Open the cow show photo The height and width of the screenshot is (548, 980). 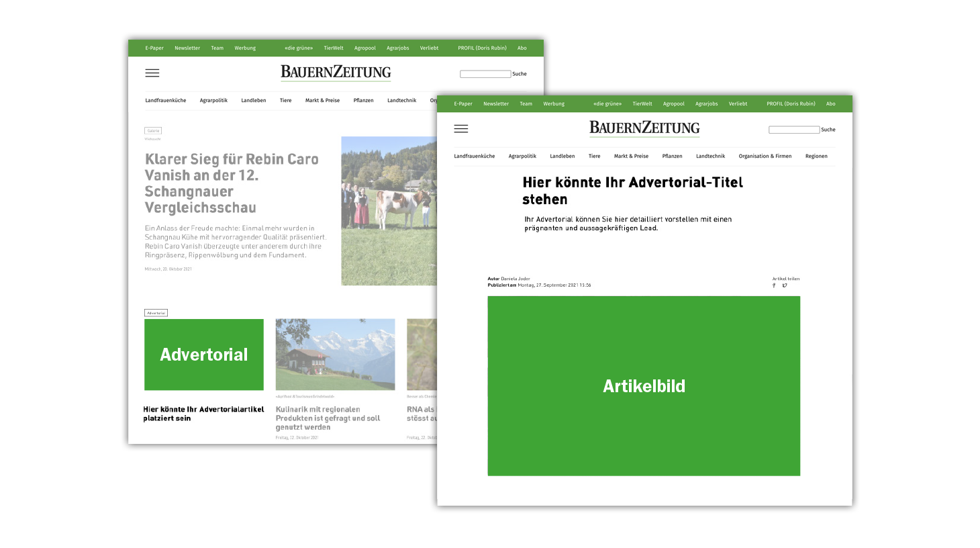(389, 211)
